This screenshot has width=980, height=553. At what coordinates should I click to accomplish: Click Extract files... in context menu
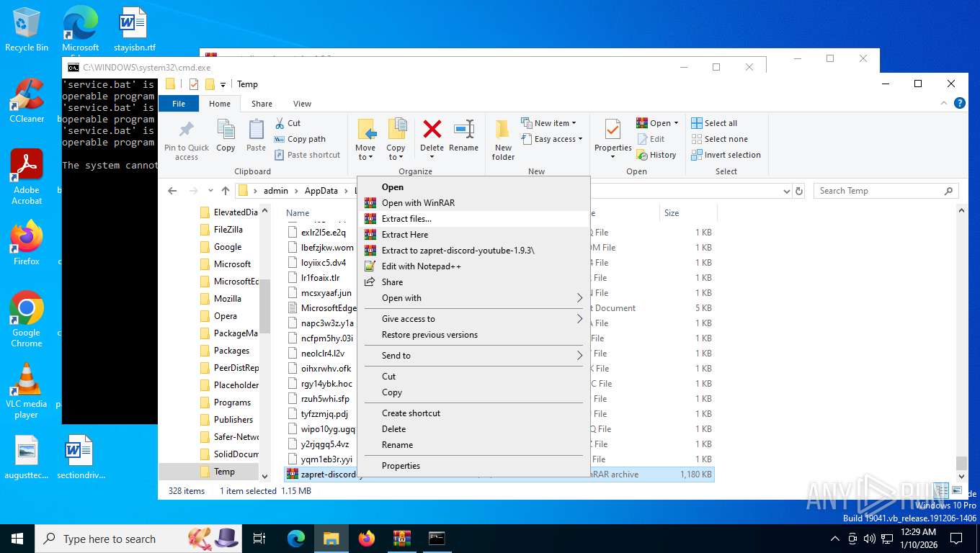tap(473, 218)
